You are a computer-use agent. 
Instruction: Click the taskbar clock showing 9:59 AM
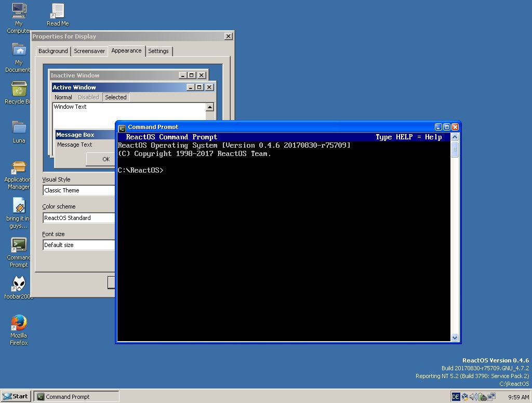(518, 397)
